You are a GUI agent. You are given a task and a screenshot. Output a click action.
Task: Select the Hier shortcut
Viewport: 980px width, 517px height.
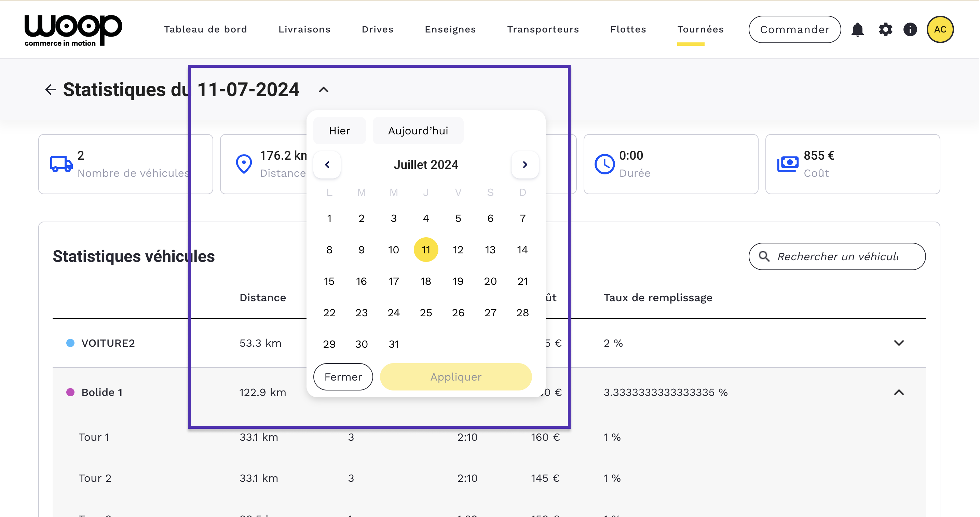tap(339, 131)
